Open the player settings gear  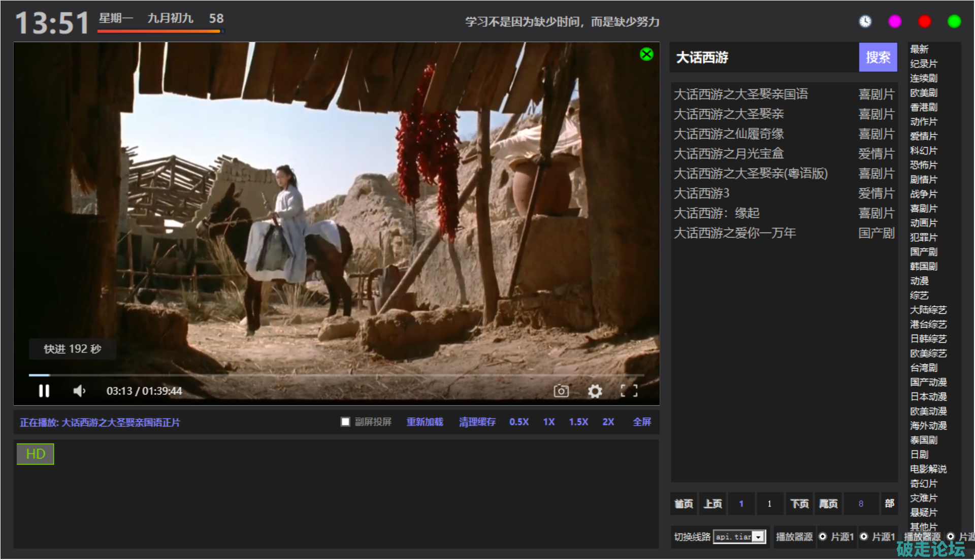click(595, 390)
